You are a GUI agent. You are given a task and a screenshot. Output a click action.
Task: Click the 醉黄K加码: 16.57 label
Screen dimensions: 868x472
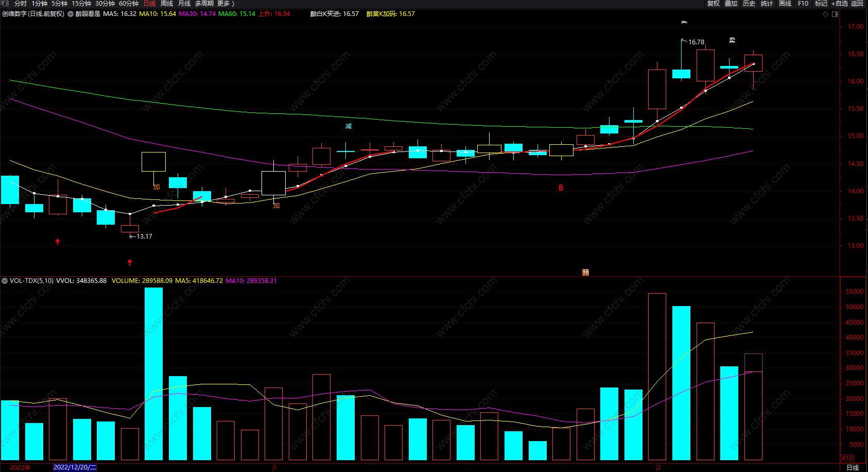(x=391, y=14)
